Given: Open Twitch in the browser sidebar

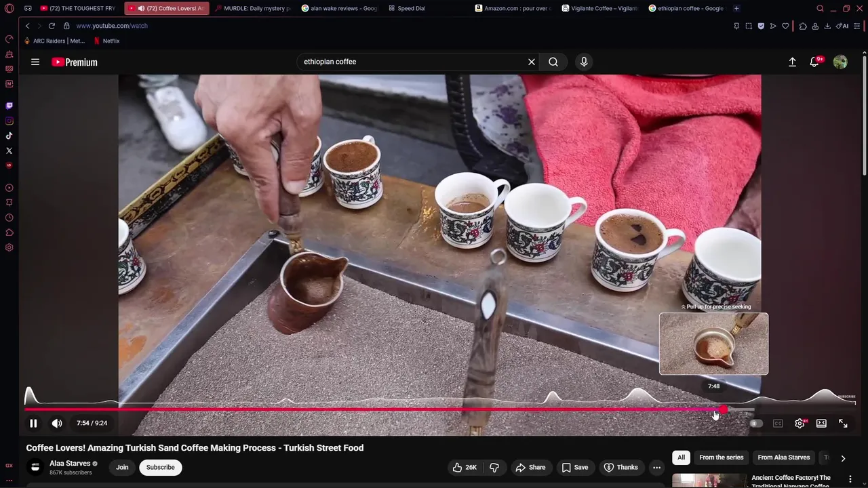Looking at the screenshot, I should pos(9,106).
